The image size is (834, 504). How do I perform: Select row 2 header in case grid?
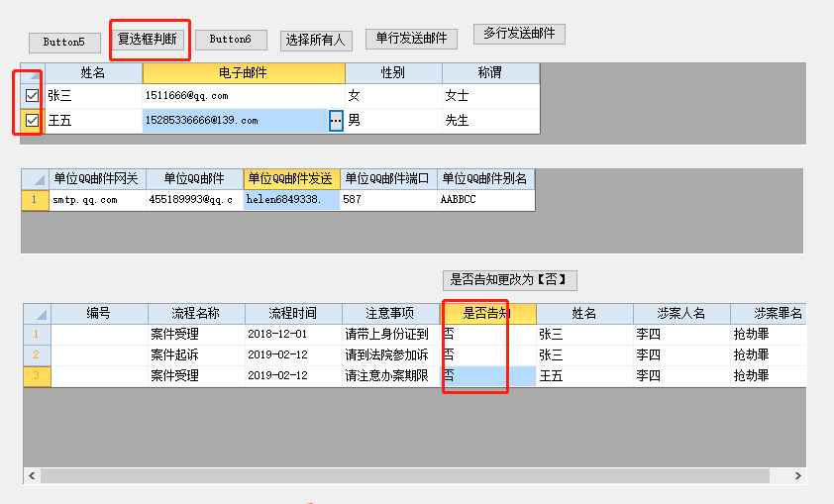coord(38,355)
